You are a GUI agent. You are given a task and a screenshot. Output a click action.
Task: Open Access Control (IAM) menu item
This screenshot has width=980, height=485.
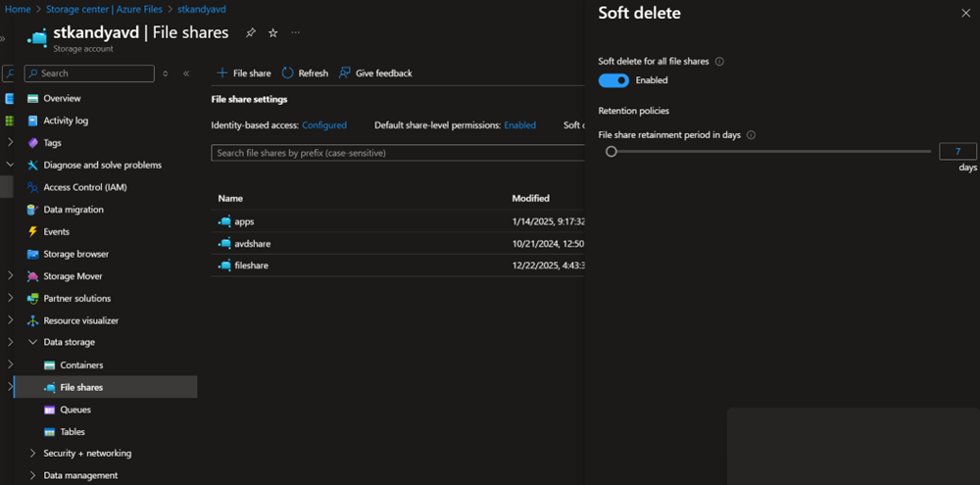(x=84, y=187)
